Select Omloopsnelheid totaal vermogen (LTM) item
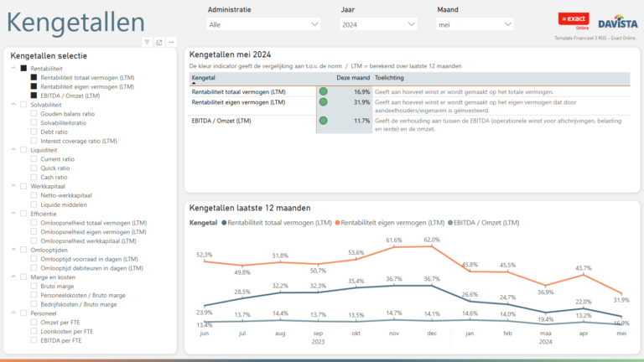Image resolution: width=644 pixels, height=362 pixels. coord(94,223)
